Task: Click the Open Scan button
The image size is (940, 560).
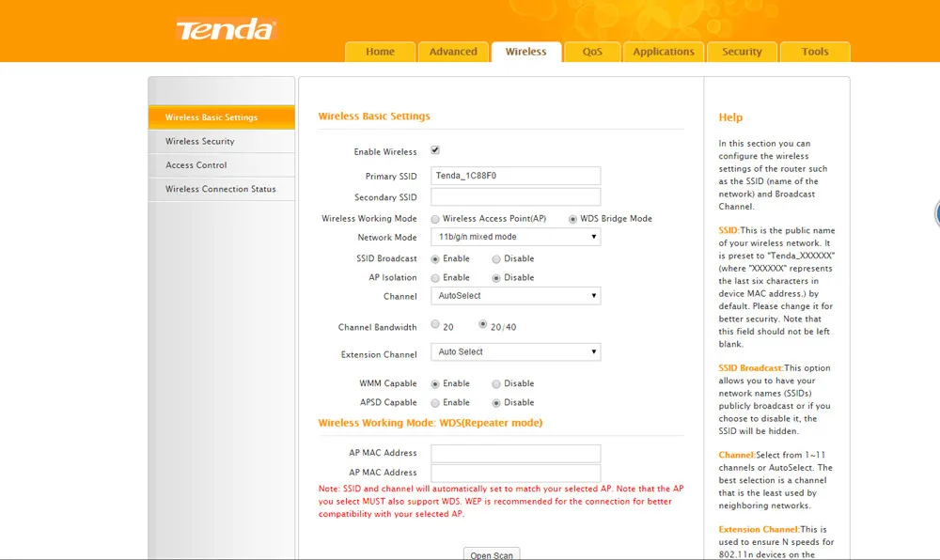Action: (492, 554)
